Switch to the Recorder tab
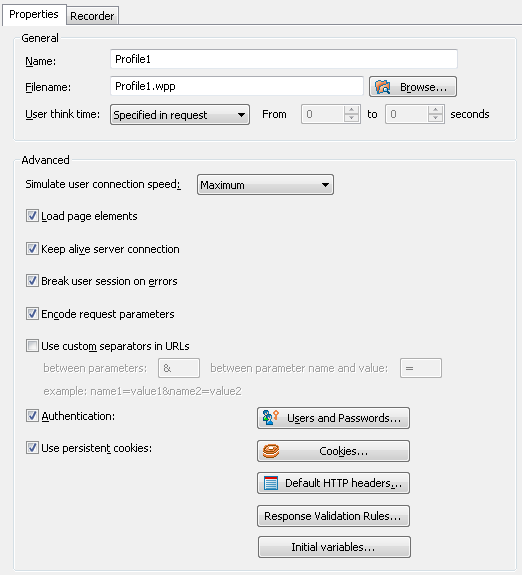The height and width of the screenshot is (575, 522). 92,16
